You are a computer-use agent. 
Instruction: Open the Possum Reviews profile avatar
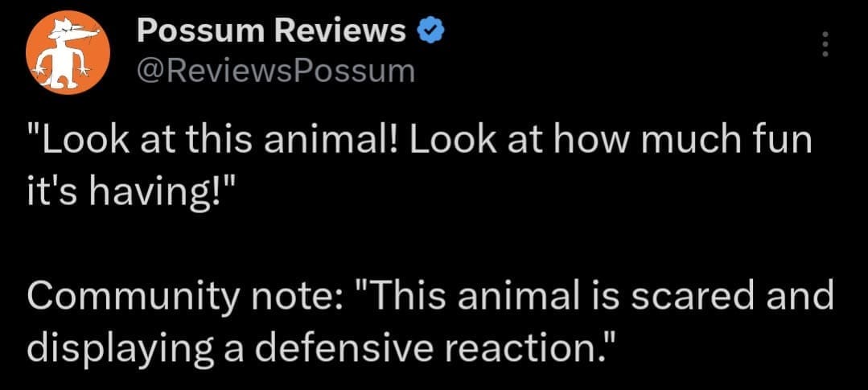coord(68,53)
